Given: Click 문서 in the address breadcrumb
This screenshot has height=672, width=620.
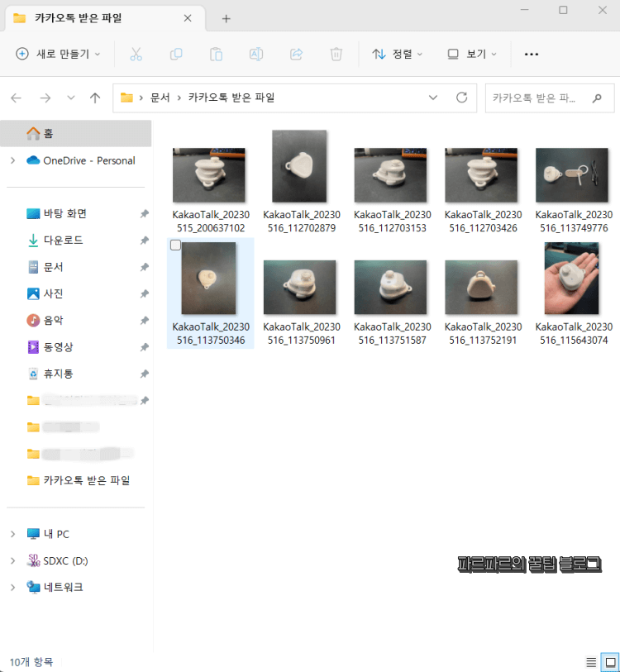Looking at the screenshot, I should coord(160,98).
